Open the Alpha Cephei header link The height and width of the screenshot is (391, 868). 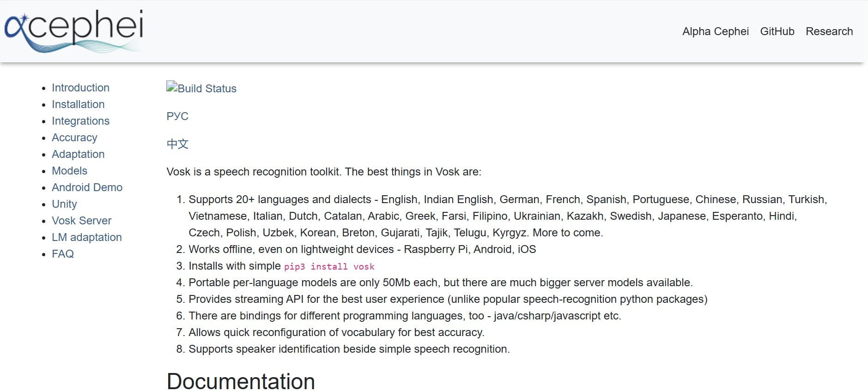click(x=715, y=31)
